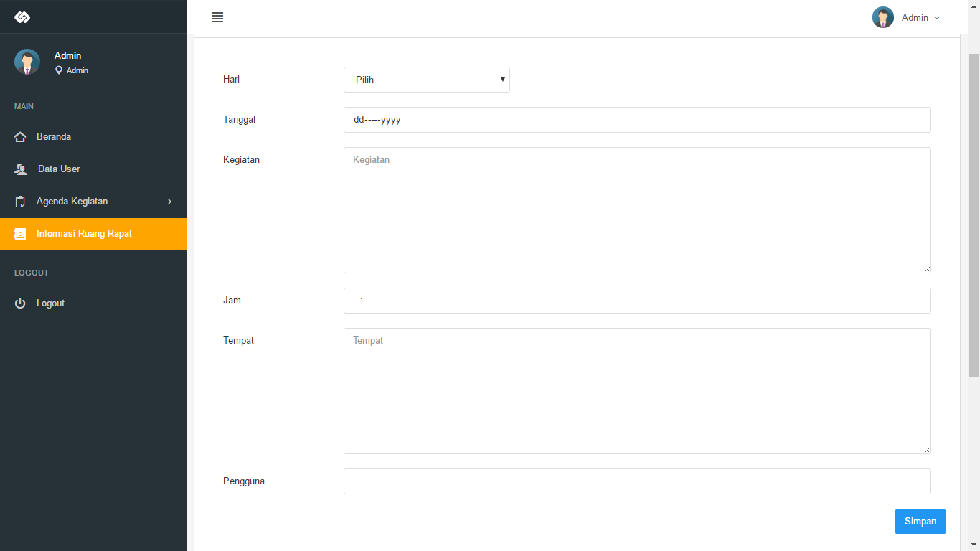Open the Hari dropdown showing Pilih
980x551 pixels.
coord(427,80)
